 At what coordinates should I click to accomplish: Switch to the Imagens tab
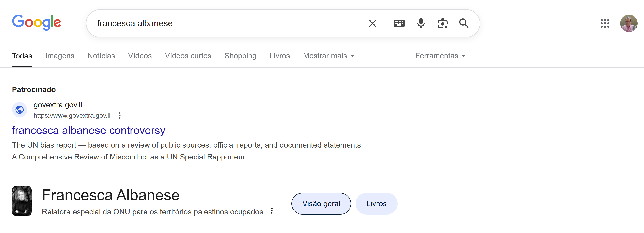click(60, 56)
